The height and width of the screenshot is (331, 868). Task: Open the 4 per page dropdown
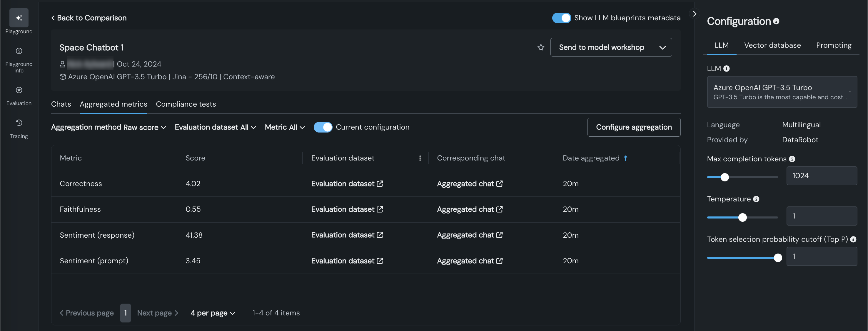point(213,313)
